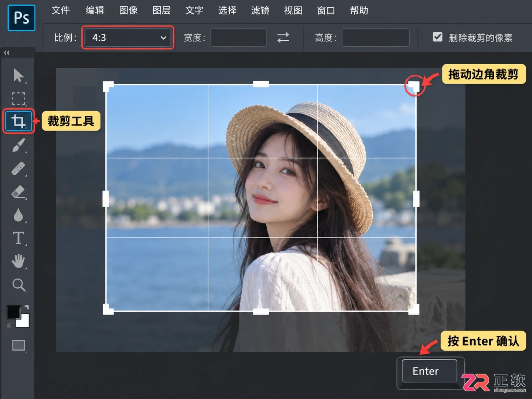532x399 pixels.
Task: Select the Eraser tool
Action: point(18,192)
